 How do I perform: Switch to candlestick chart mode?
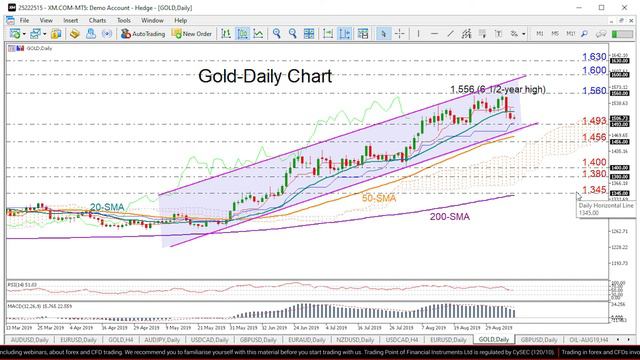click(x=242, y=34)
